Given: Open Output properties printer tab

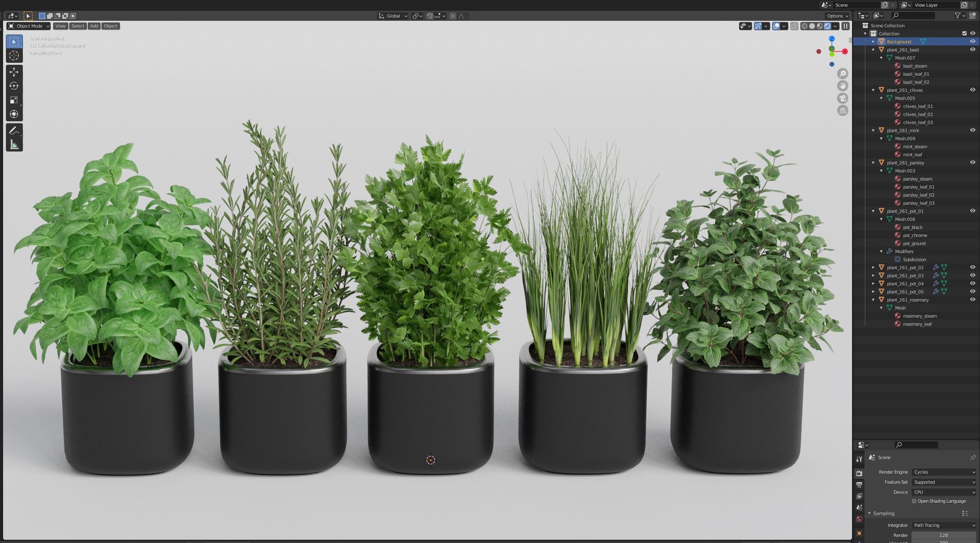Looking at the screenshot, I should pyautogui.click(x=859, y=485).
